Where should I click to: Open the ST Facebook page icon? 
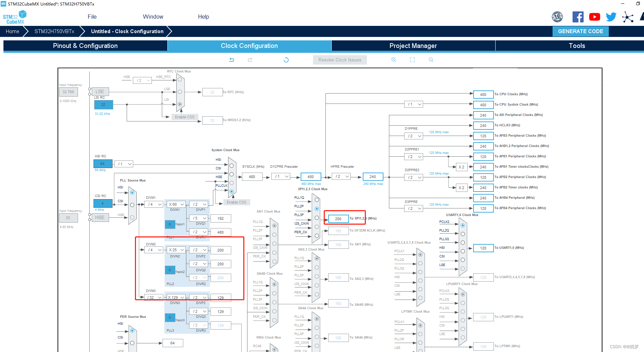click(x=578, y=17)
